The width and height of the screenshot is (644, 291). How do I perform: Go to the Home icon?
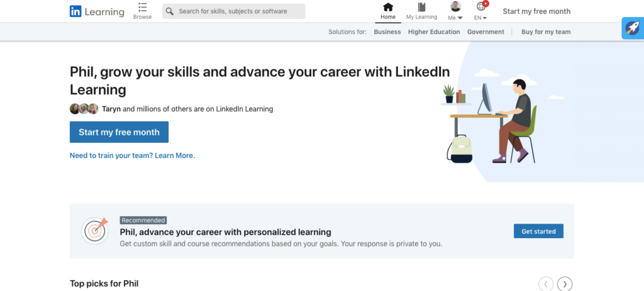pyautogui.click(x=388, y=7)
